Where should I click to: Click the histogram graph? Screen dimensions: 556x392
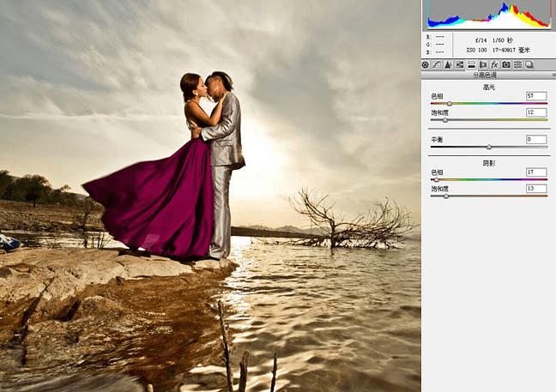pyautogui.click(x=489, y=15)
